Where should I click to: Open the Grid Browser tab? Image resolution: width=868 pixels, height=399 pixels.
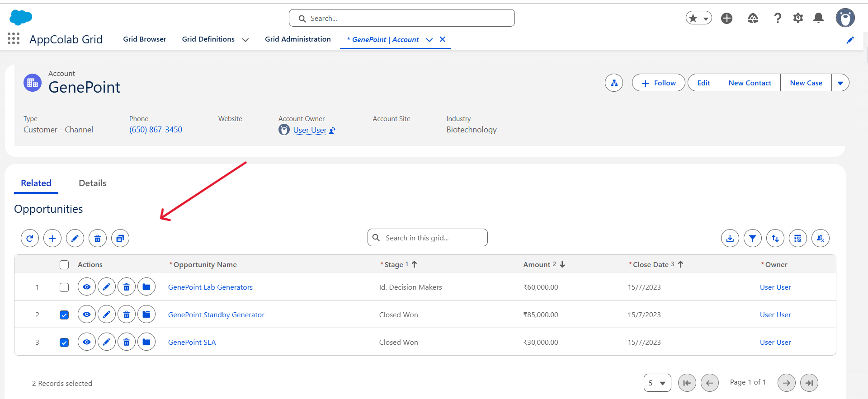[x=145, y=39]
